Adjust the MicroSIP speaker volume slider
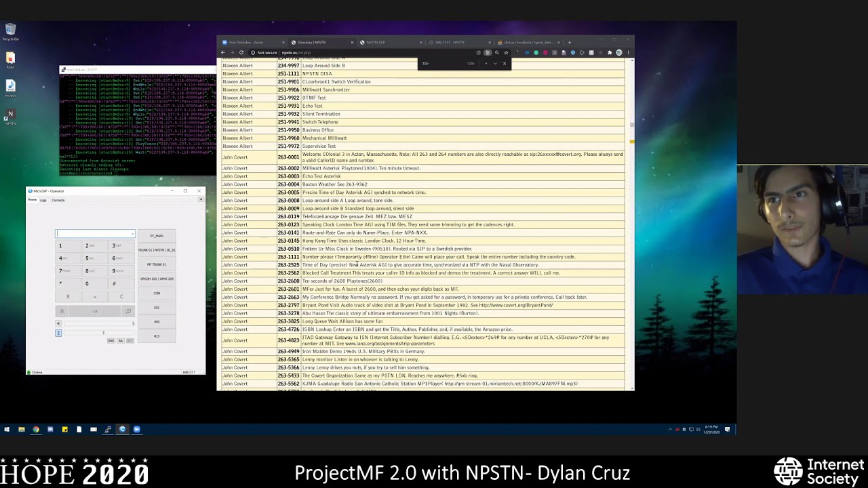Image resolution: width=868 pixels, height=488 pixels. click(x=100, y=323)
